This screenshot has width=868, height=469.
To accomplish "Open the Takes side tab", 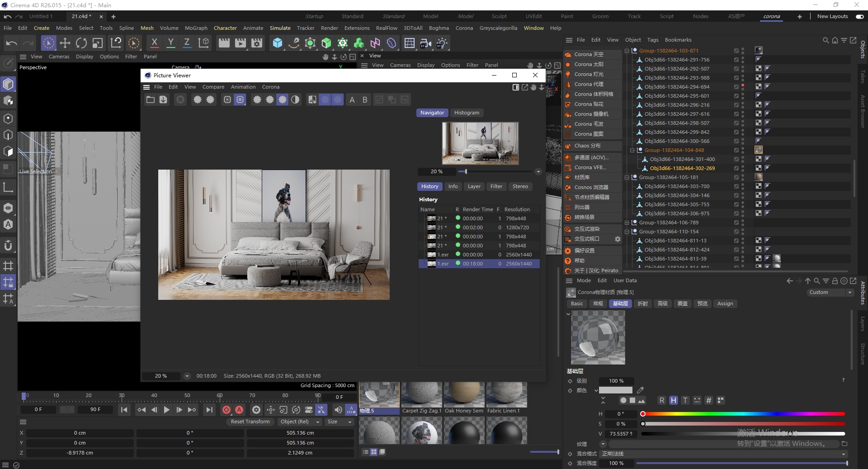I will pyautogui.click(x=863, y=77).
